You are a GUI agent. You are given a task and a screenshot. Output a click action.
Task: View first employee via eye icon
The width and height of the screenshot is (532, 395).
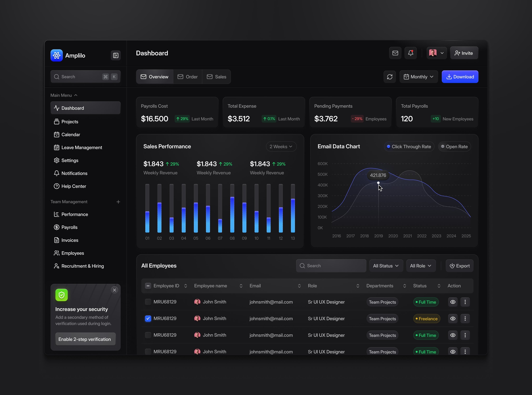coord(453,302)
